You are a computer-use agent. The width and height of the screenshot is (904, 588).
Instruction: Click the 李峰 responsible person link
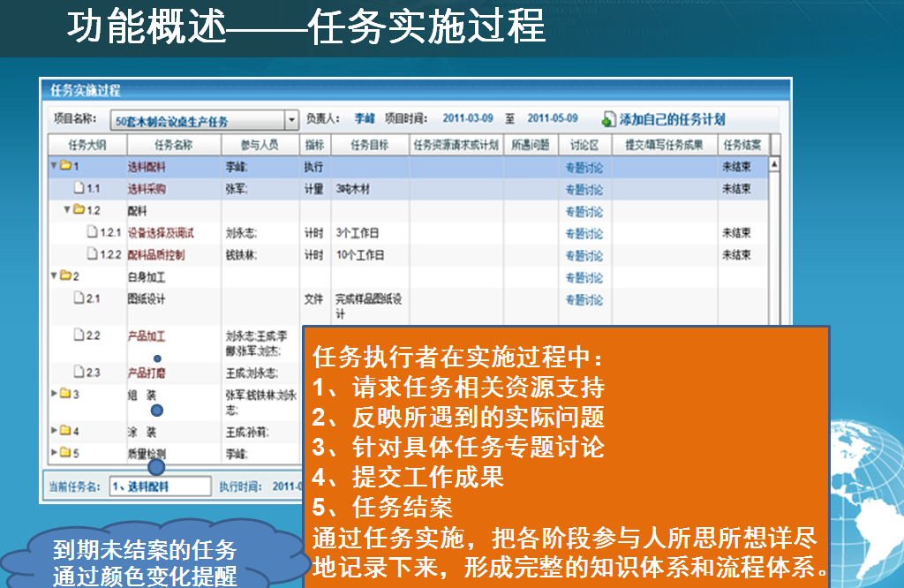pyautogui.click(x=365, y=119)
